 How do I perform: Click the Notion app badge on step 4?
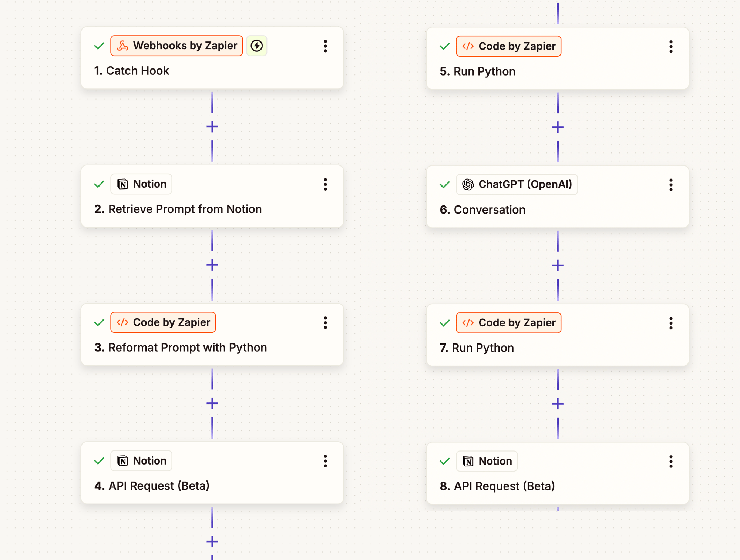[x=141, y=461]
